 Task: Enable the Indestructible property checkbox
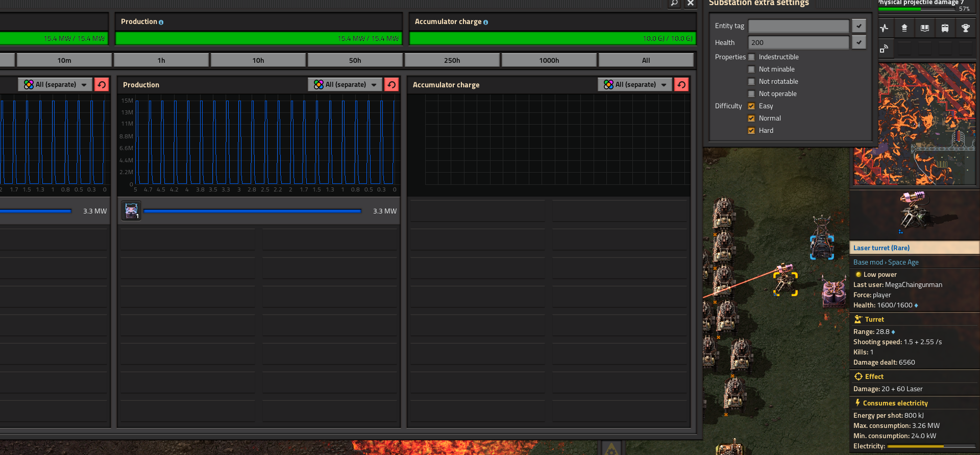click(751, 57)
